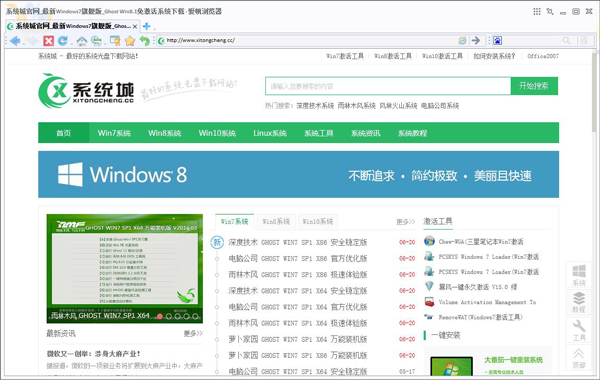
Task: Switch to Win10系统 tab above download list
Action: (x=318, y=222)
